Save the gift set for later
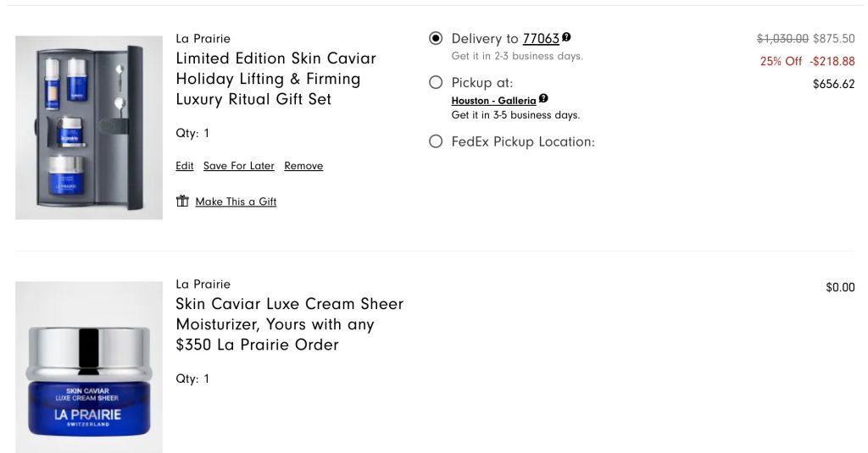The image size is (868, 453). point(239,166)
